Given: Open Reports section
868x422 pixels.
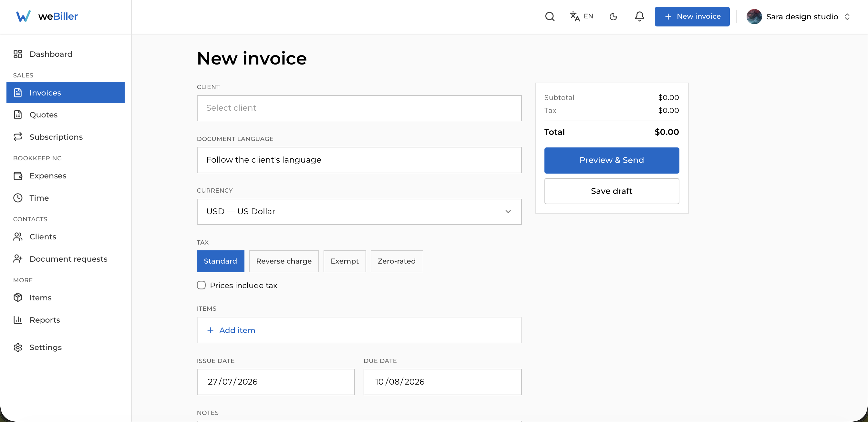Looking at the screenshot, I should [x=65, y=320].
